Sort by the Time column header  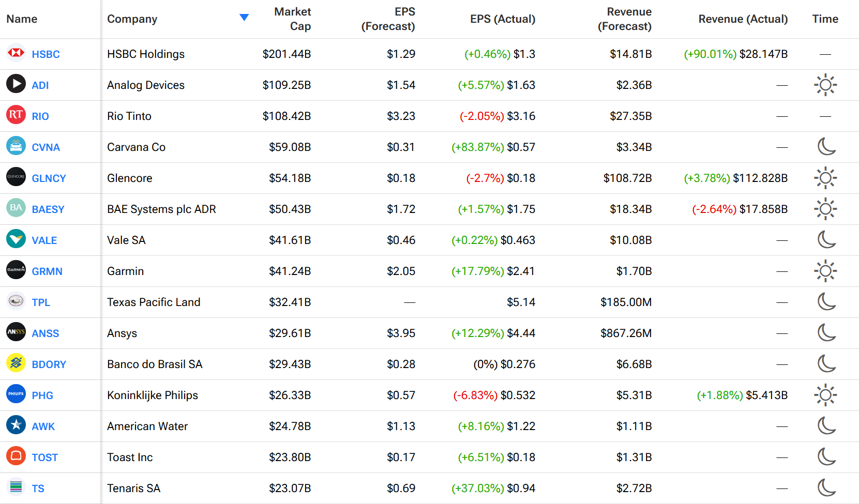click(825, 19)
